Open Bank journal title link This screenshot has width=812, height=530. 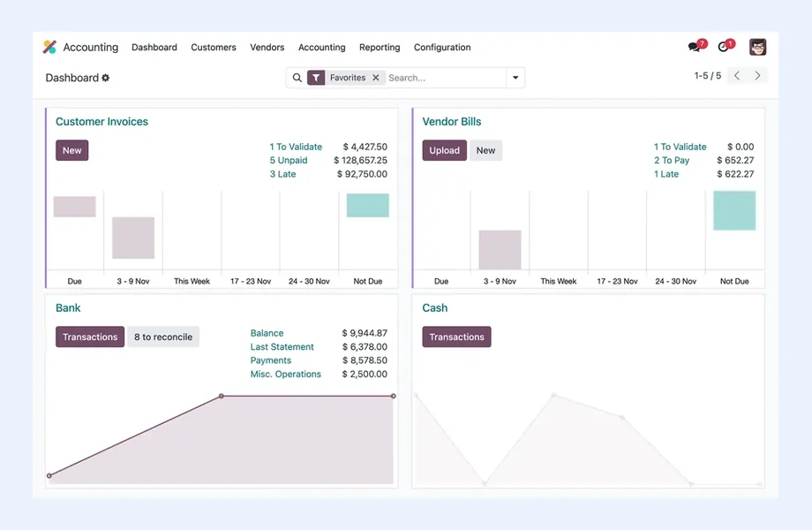click(x=68, y=307)
